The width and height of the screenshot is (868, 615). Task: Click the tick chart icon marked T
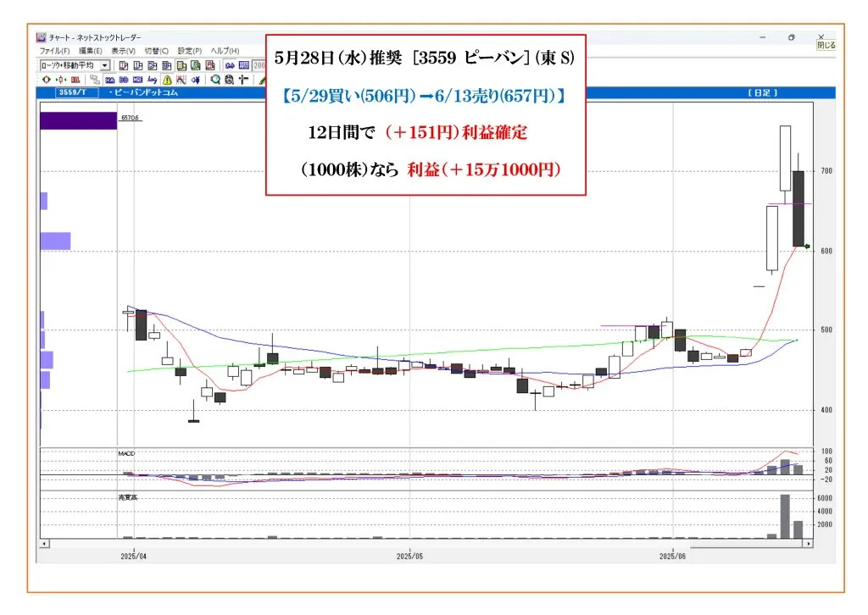124,66
